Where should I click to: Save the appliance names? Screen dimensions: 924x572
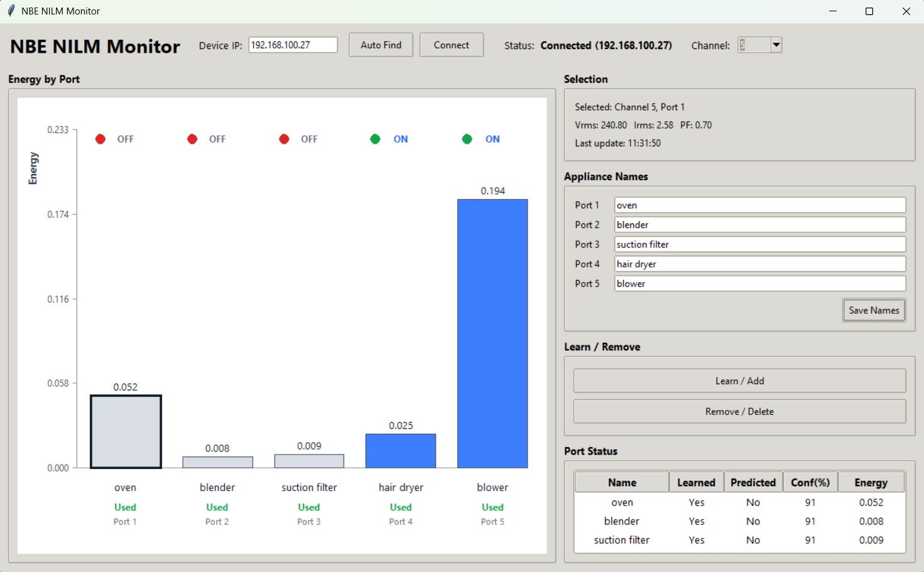click(873, 310)
